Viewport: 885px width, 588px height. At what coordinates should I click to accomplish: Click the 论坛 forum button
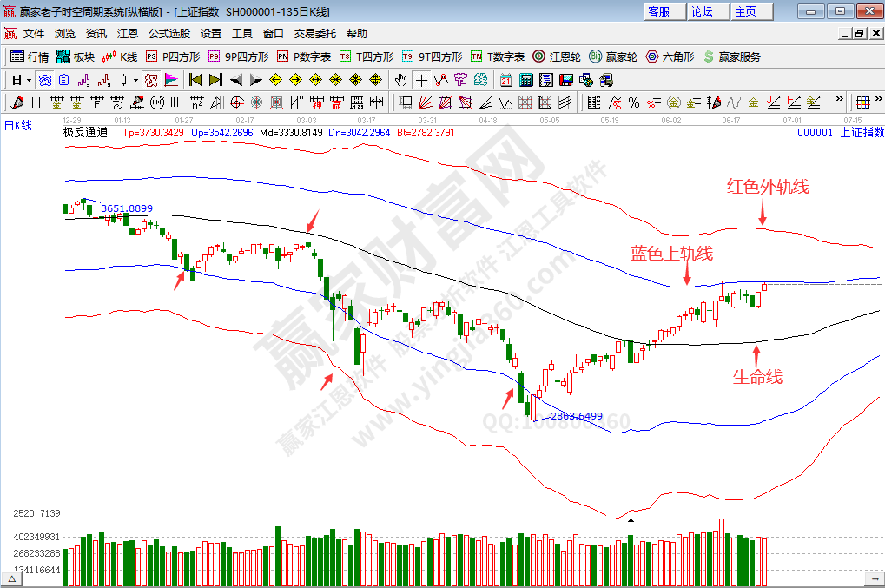tap(703, 11)
